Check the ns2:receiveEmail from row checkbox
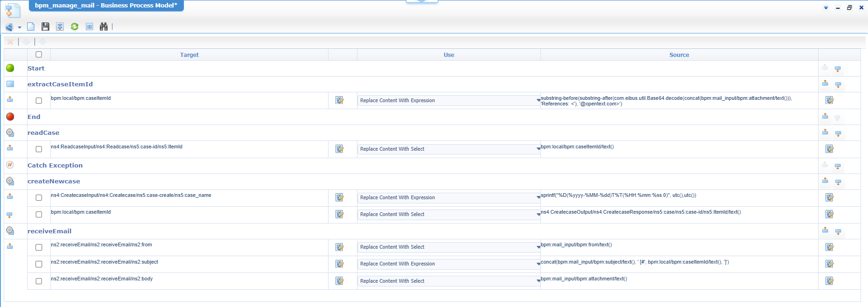The image size is (868, 307). click(x=39, y=247)
